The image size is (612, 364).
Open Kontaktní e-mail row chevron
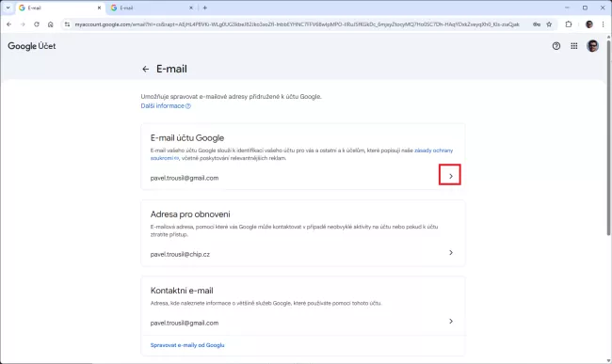click(451, 321)
